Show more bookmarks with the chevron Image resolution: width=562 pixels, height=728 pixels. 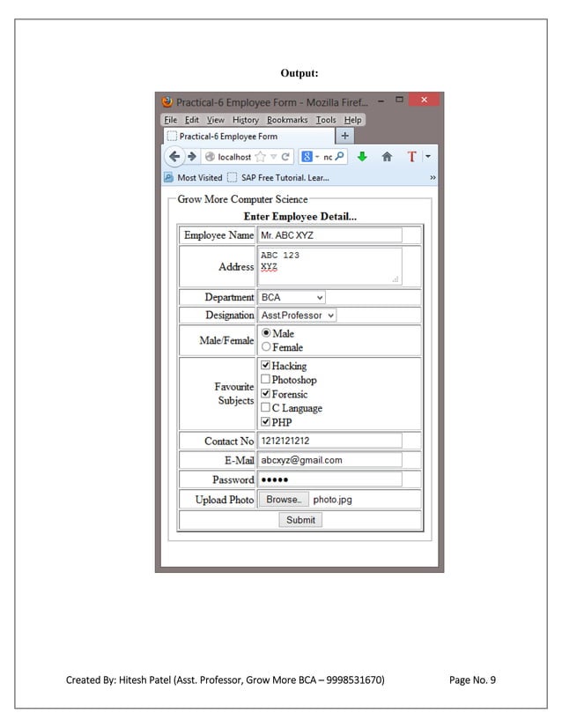coord(433,178)
